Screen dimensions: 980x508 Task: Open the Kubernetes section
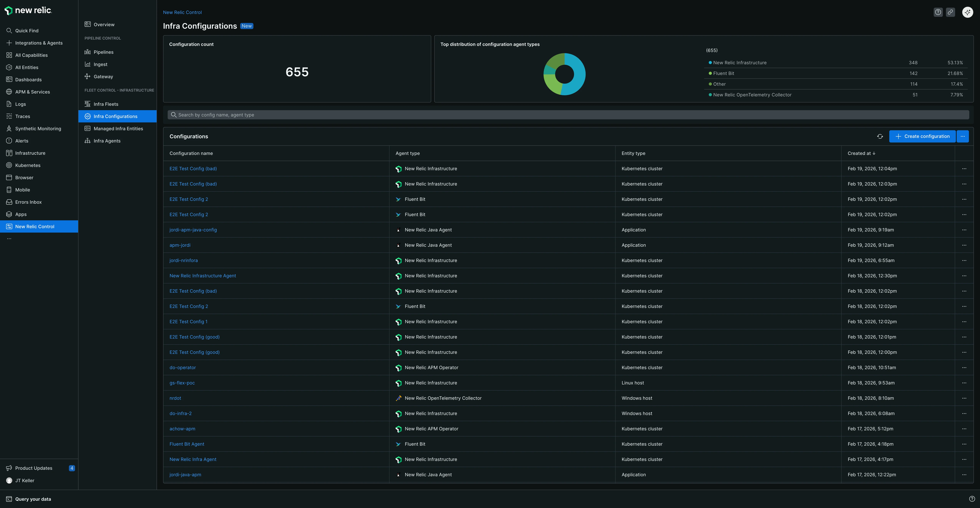[9, 165]
